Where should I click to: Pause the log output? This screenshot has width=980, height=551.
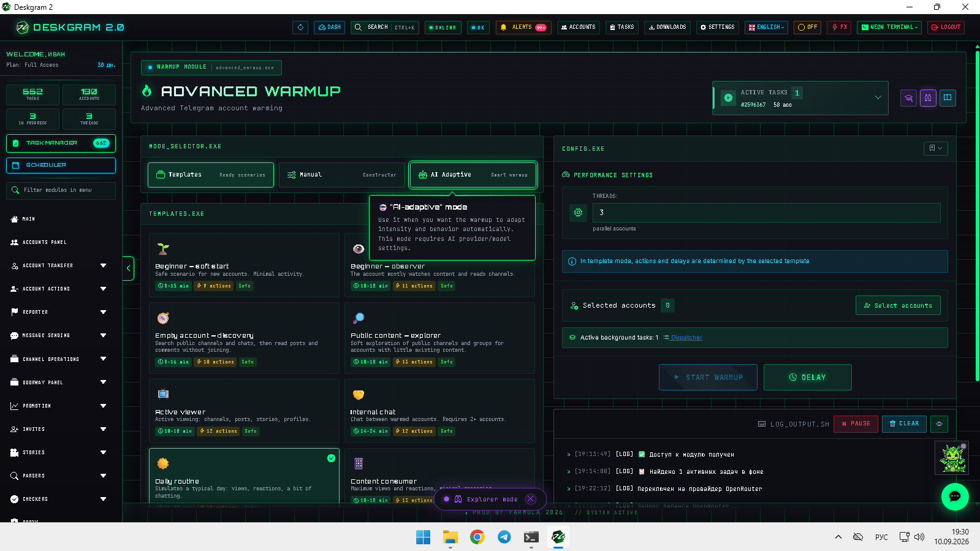(856, 424)
